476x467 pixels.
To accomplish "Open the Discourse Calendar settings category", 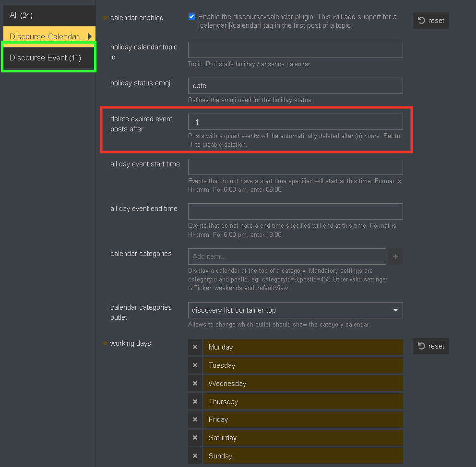I will coord(49,36).
